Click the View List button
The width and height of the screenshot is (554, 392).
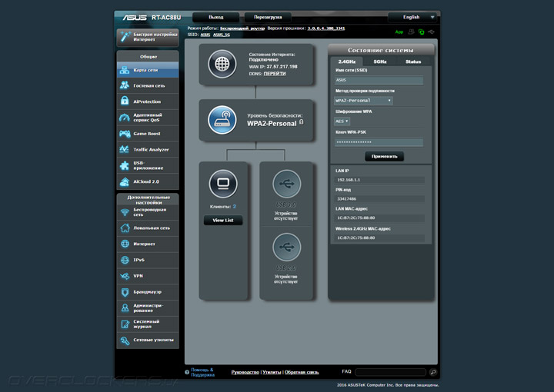(223, 221)
